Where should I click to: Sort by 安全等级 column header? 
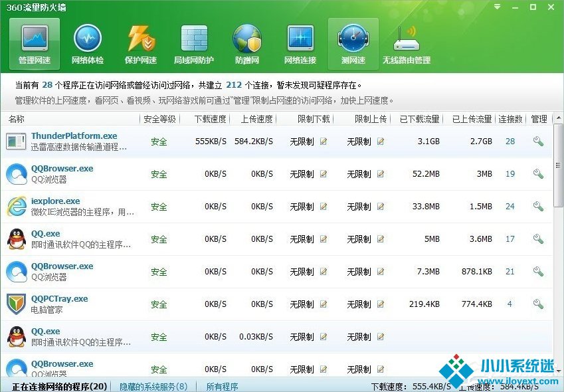pos(159,119)
